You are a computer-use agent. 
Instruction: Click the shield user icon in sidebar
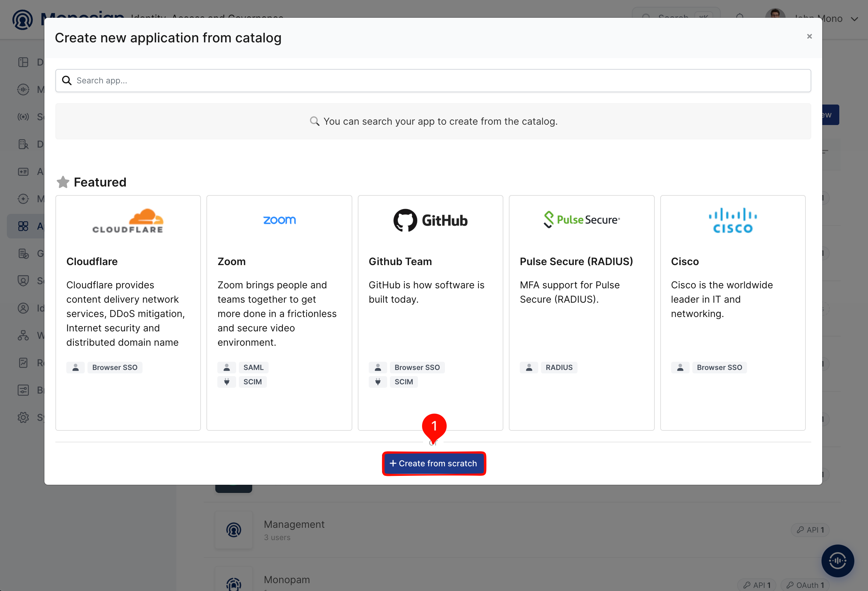tap(23, 281)
